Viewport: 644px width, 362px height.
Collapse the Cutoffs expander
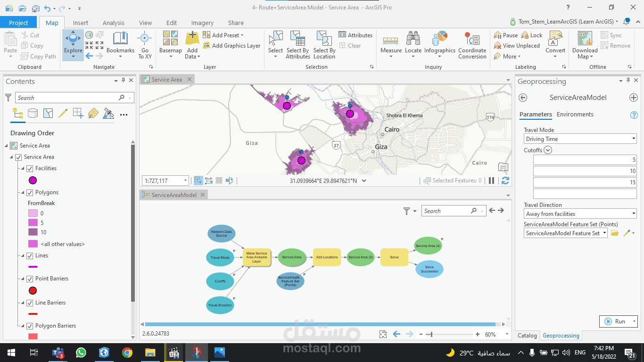548,150
